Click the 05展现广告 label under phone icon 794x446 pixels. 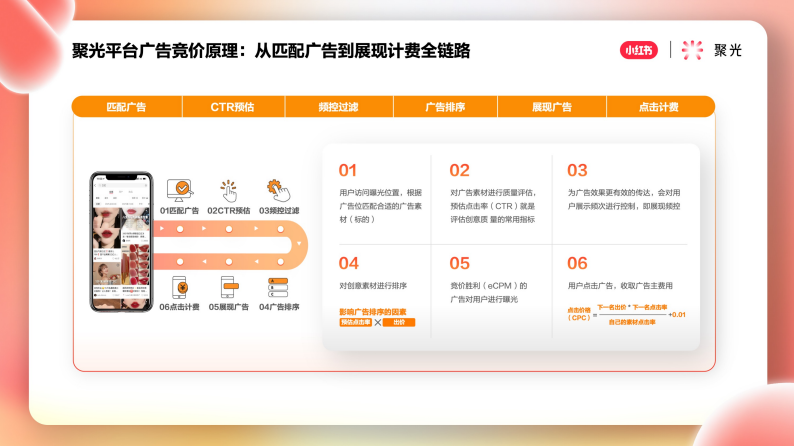(229, 307)
